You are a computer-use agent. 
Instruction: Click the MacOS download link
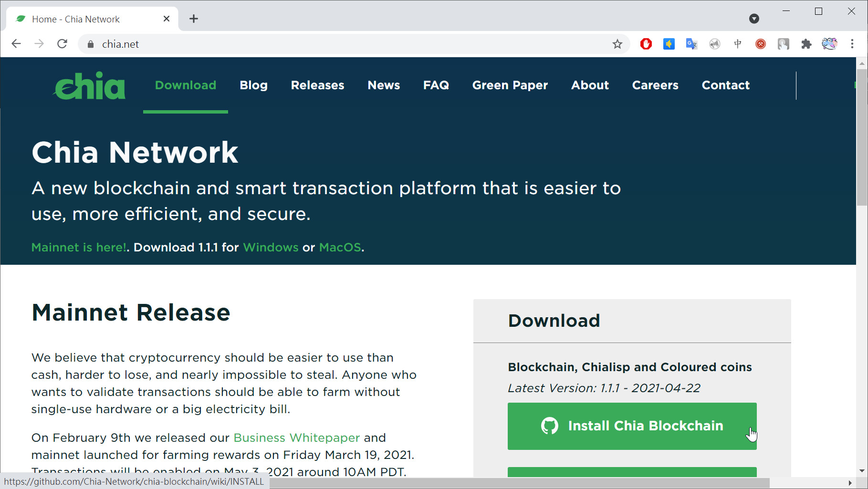[340, 248]
